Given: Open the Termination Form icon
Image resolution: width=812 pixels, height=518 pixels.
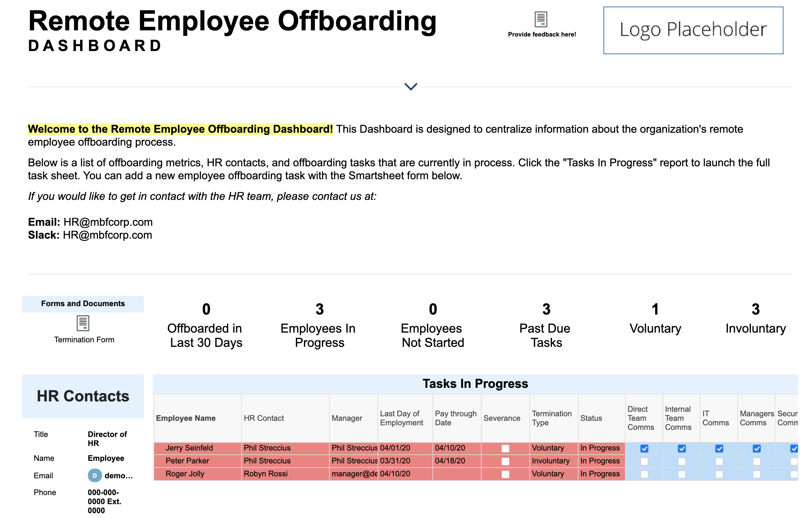Looking at the screenshot, I should click(x=83, y=323).
